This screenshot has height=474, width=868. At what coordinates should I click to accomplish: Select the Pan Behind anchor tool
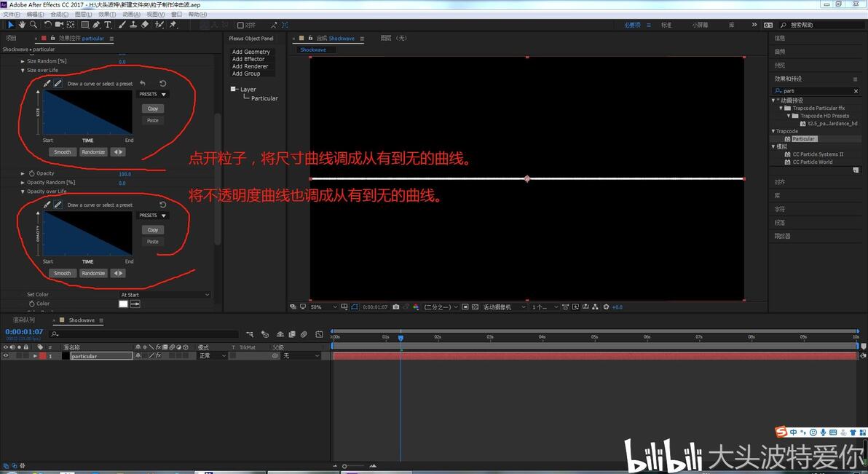[x=71, y=24]
